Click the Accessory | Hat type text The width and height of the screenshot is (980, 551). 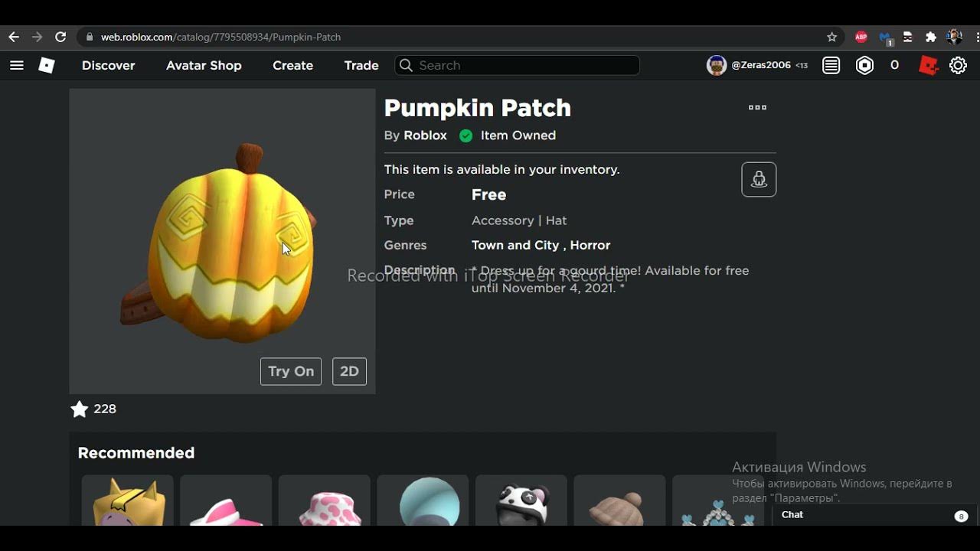(519, 220)
